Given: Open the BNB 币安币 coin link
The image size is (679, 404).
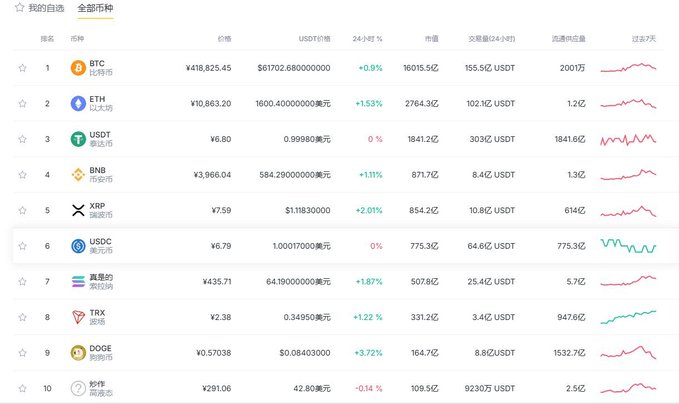Looking at the screenshot, I should point(101,175).
